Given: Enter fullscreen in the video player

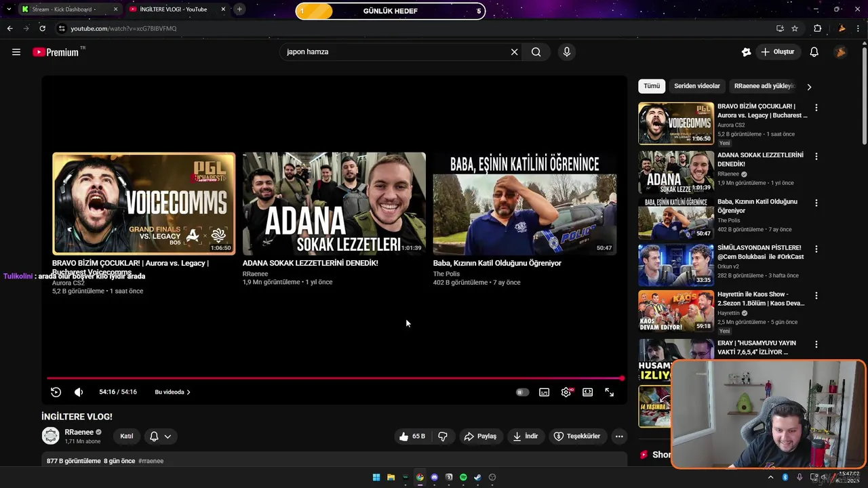Looking at the screenshot, I should (x=610, y=392).
